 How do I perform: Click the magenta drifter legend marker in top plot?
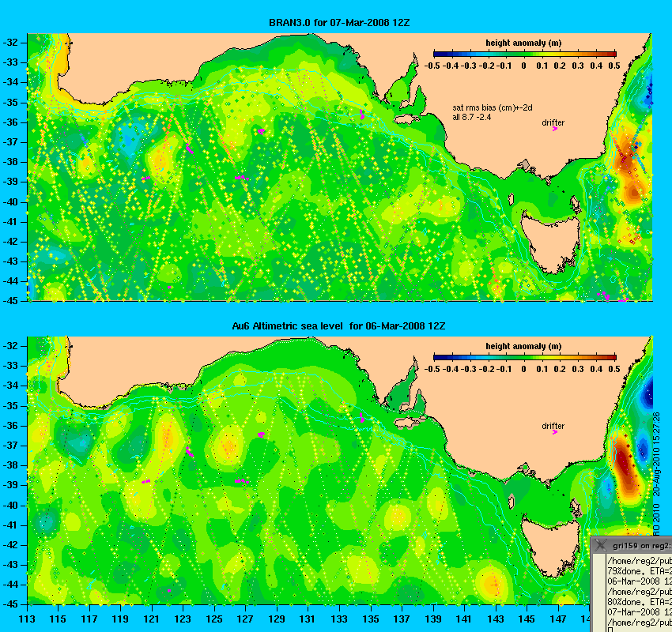pyautogui.click(x=555, y=129)
